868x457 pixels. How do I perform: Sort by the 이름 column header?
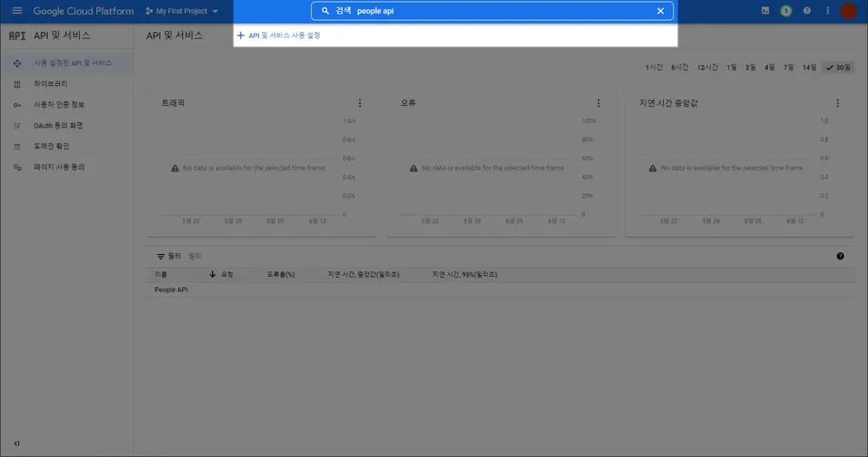[x=161, y=274]
